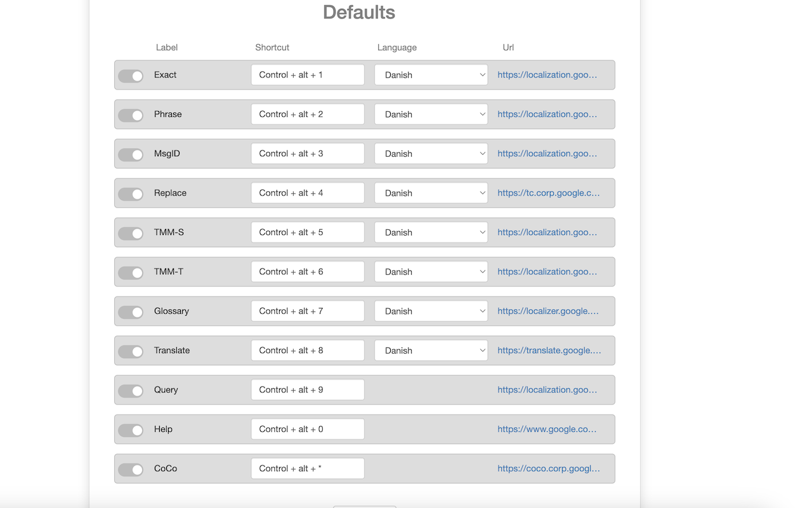Image resolution: width=812 pixels, height=508 pixels.
Task: Turn on the CoCo toggle
Action: coord(131,469)
